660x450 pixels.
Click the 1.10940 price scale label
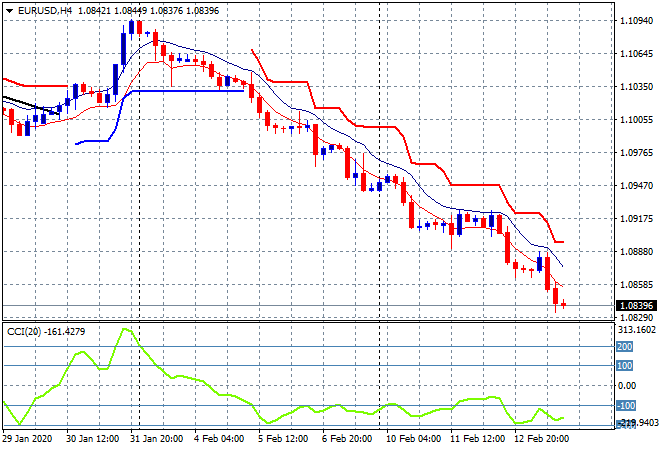coord(636,21)
